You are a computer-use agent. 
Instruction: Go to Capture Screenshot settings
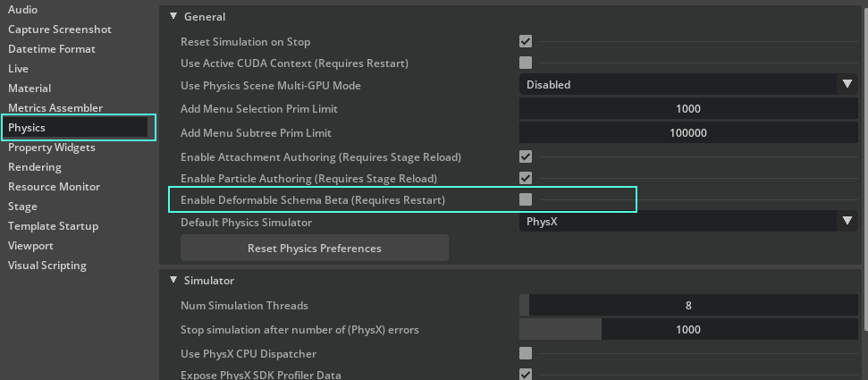60,30
